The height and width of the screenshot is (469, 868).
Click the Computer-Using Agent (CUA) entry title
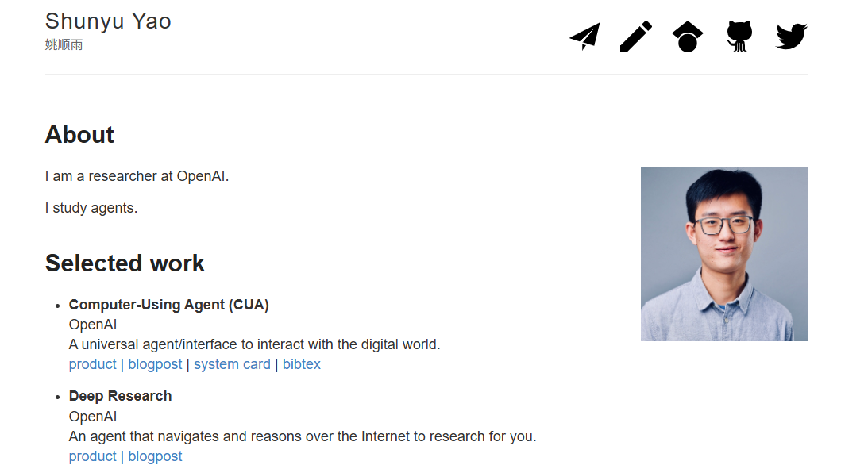pos(169,305)
